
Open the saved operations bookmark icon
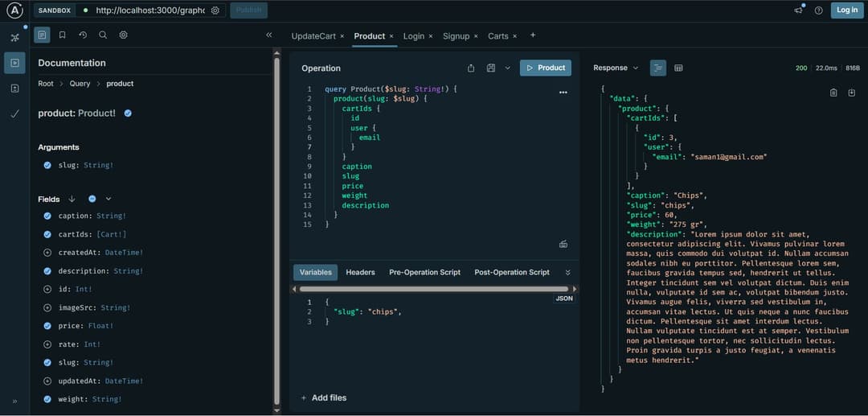63,35
